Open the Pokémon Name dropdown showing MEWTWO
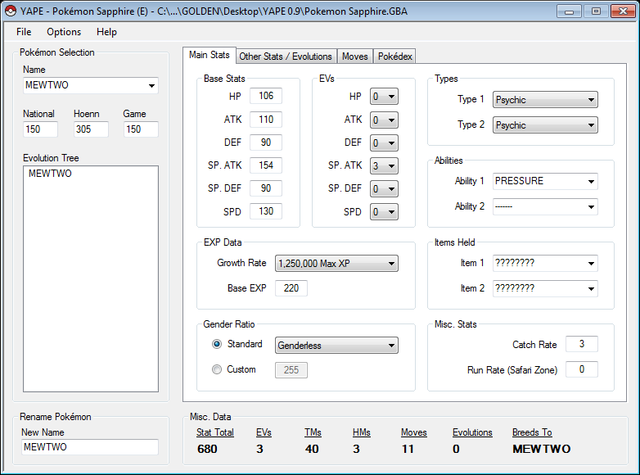 (91, 85)
